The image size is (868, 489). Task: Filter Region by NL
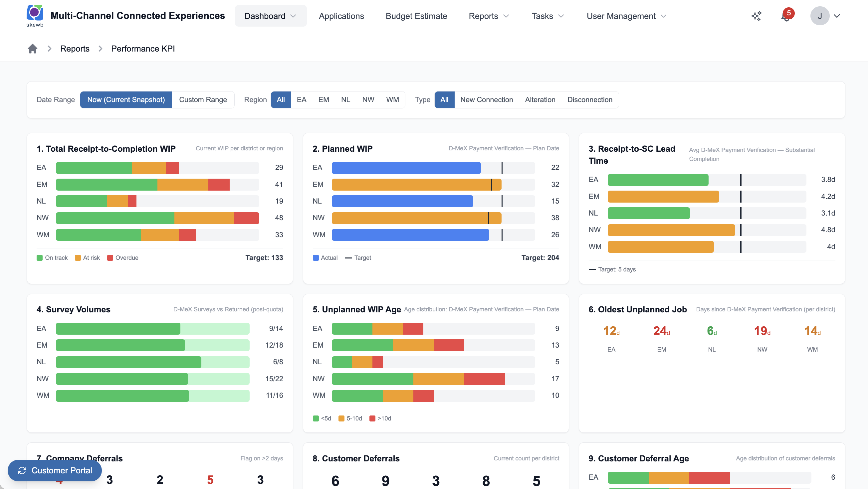click(x=345, y=100)
